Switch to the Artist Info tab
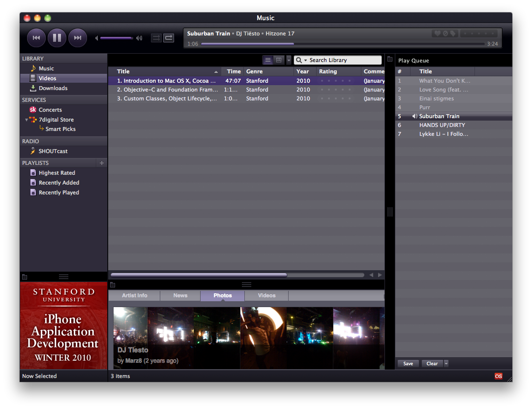This screenshot has height=409, width=532. (x=134, y=295)
